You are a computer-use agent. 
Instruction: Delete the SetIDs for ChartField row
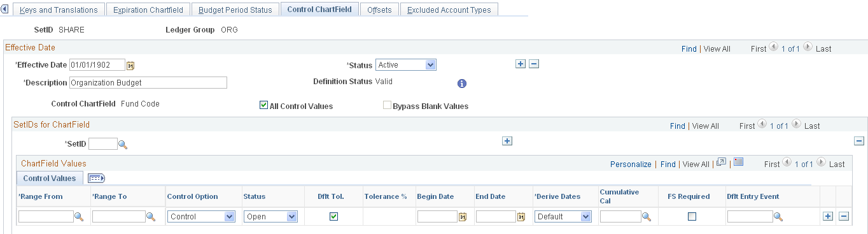point(858,141)
